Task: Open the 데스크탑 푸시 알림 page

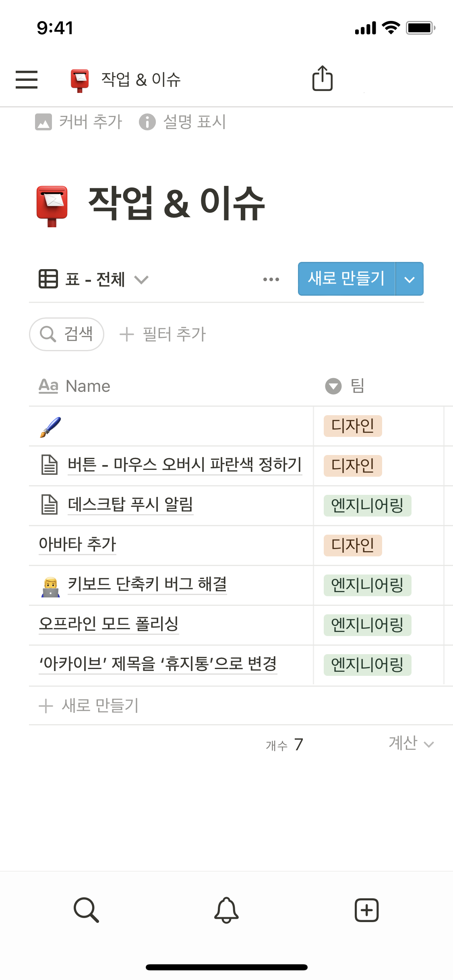Action: pyautogui.click(x=130, y=504)
